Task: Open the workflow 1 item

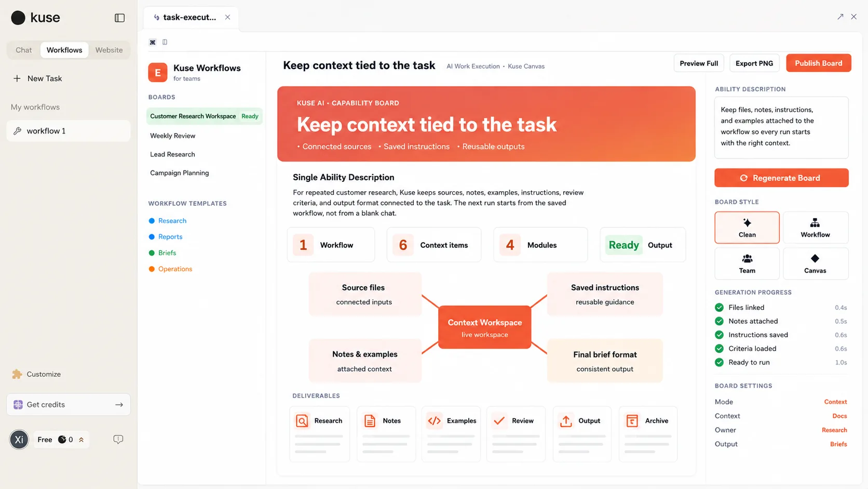Action: pos(69,131)
